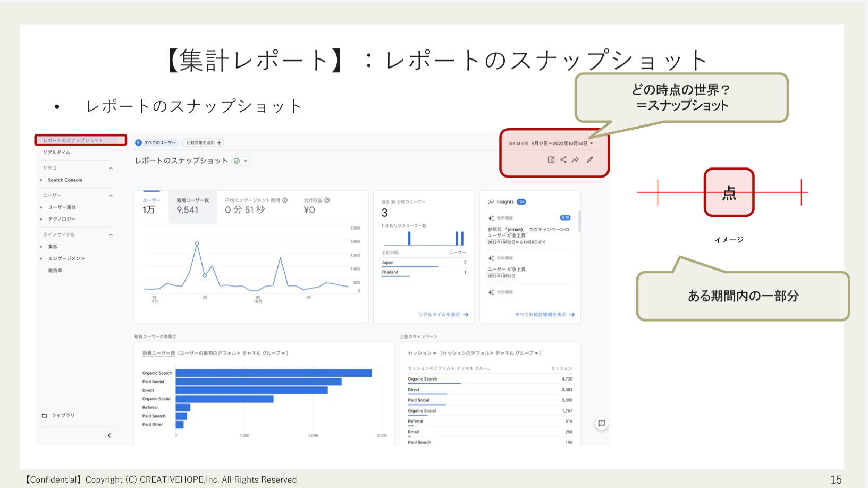Image resolution: width=868 pixels, height=488 pixels.
Task: Select the ユーザー metric tab
Action: click(151, 206)
